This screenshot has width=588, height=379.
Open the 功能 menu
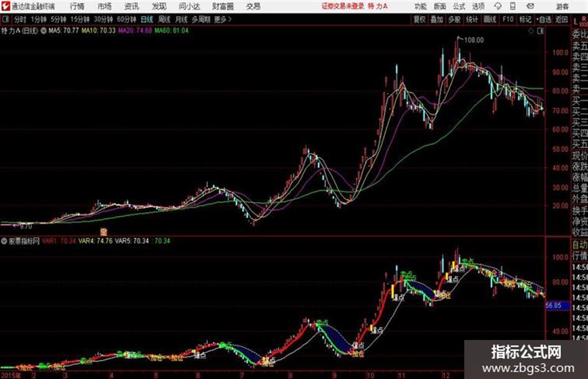(421, 6)
